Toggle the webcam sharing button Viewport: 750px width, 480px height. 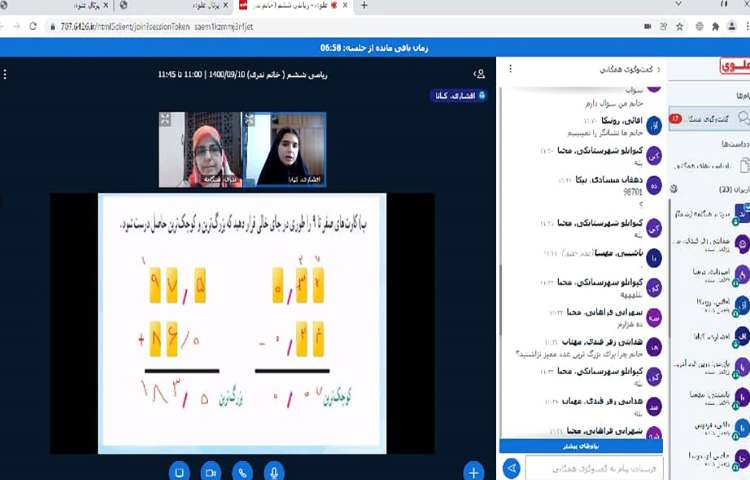click(211, 472)
